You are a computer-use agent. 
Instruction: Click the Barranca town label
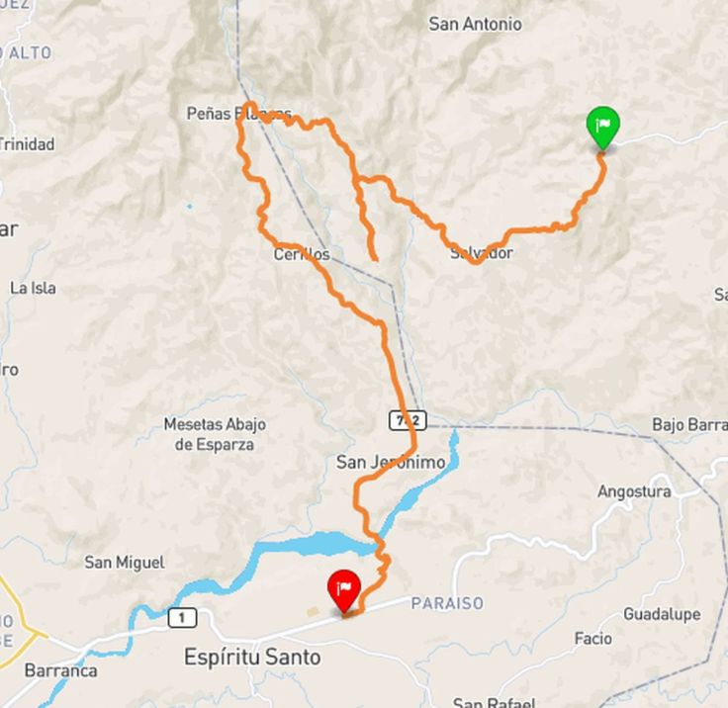(x=60, y=670)
